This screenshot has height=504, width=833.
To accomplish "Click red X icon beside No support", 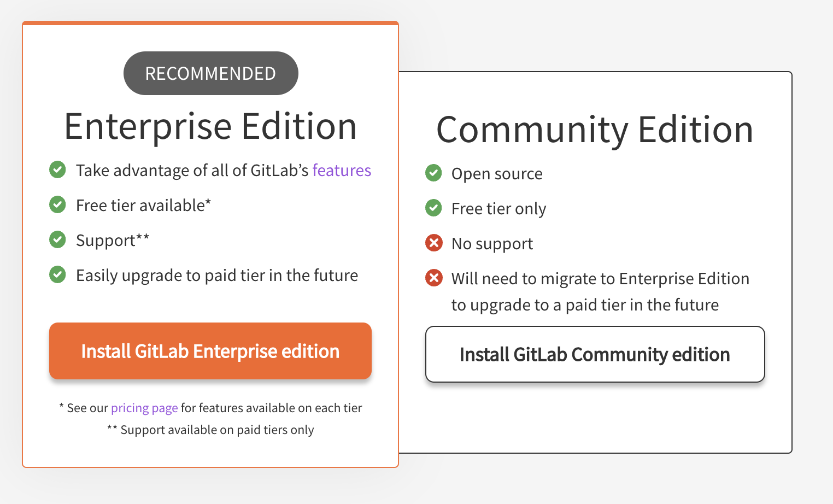I will point(433,243).
